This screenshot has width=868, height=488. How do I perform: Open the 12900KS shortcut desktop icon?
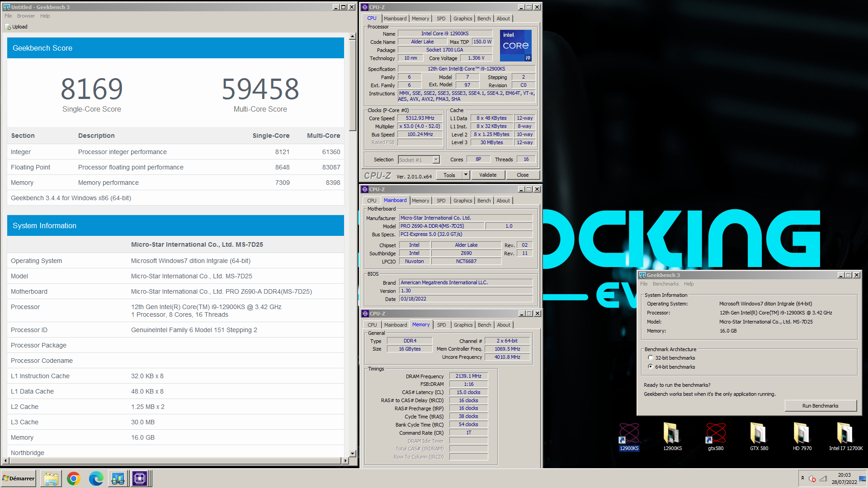pyautogui.click(x=629, y=436)
